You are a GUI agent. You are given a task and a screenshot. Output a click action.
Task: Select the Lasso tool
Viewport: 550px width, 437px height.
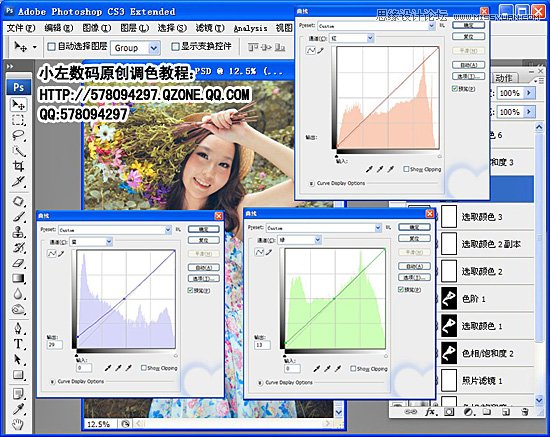click(x=18, y=135)
